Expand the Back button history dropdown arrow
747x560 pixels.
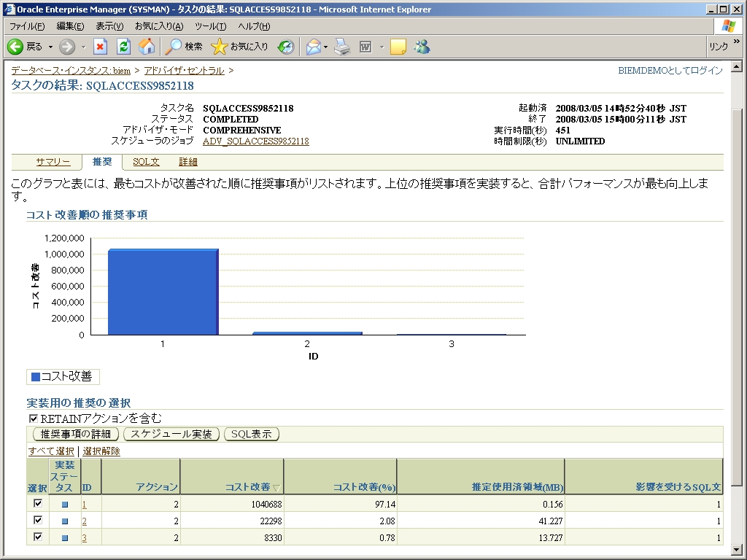pos(50,47)
